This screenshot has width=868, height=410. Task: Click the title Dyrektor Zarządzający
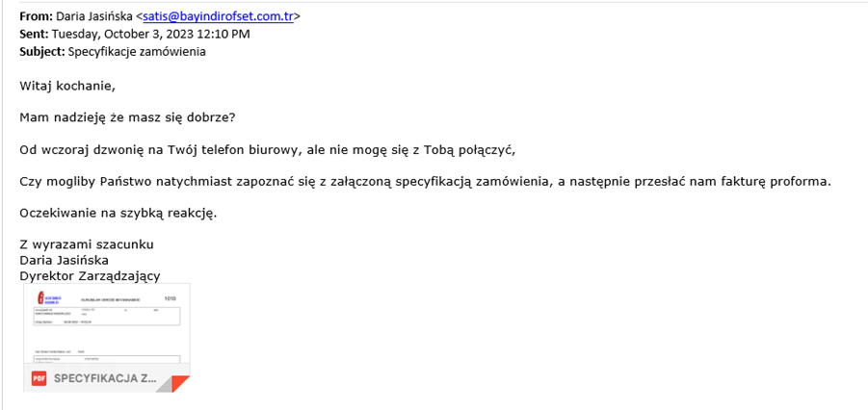[90, 276]
